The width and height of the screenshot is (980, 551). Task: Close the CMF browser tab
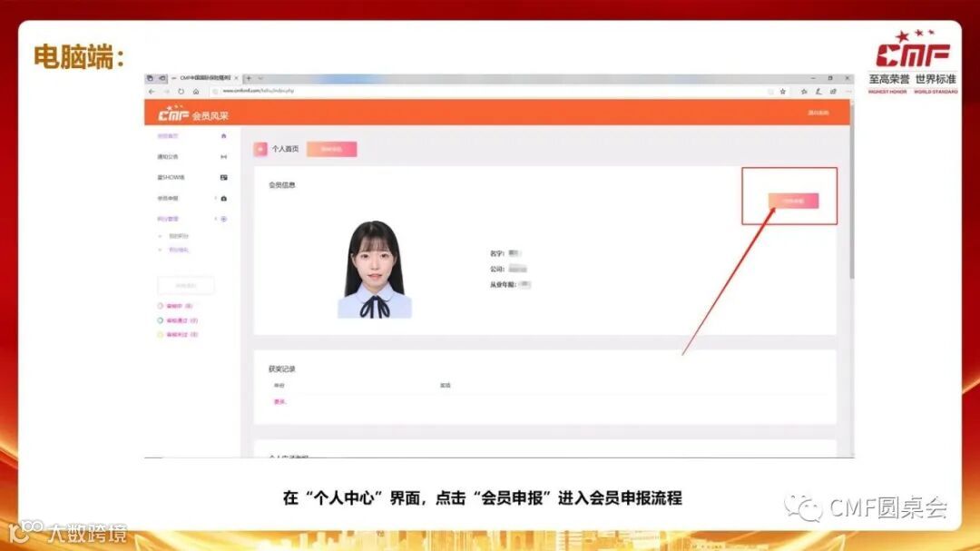[x=236, y=78]
